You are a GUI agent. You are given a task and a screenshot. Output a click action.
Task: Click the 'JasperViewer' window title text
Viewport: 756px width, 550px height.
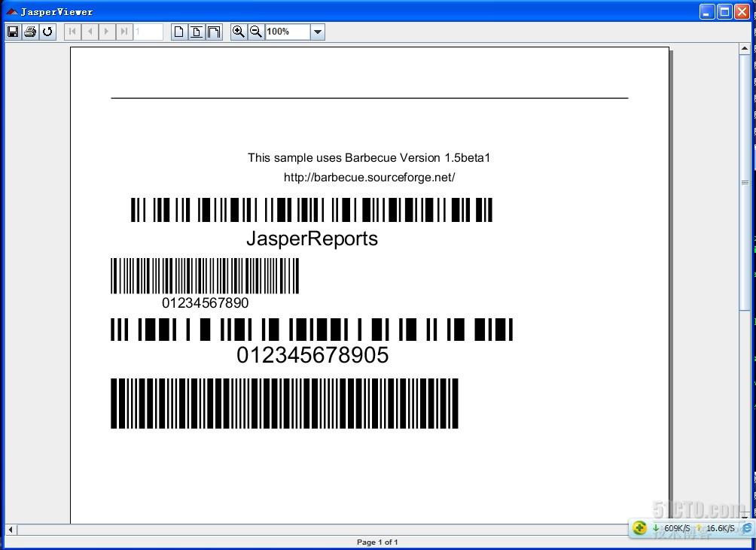pos(56,12)
